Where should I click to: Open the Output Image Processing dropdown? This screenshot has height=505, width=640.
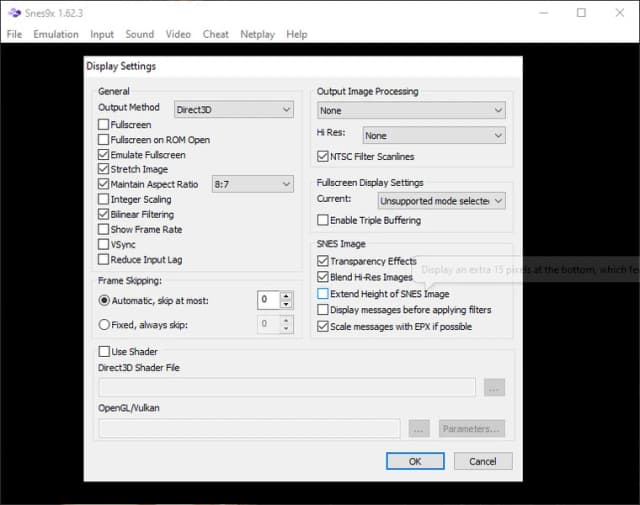[411, 110]
